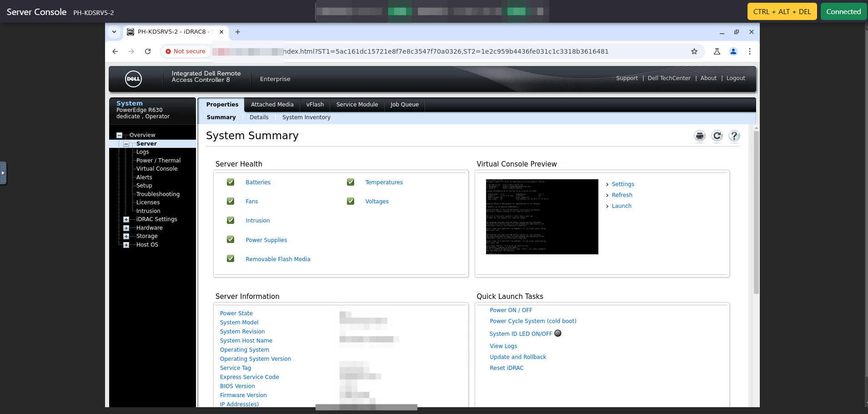Viewport: 868px width, 414px height.
Task: Send CTRL + ALT + DEL
Action: pyautogui.click(x=782, y=12)
